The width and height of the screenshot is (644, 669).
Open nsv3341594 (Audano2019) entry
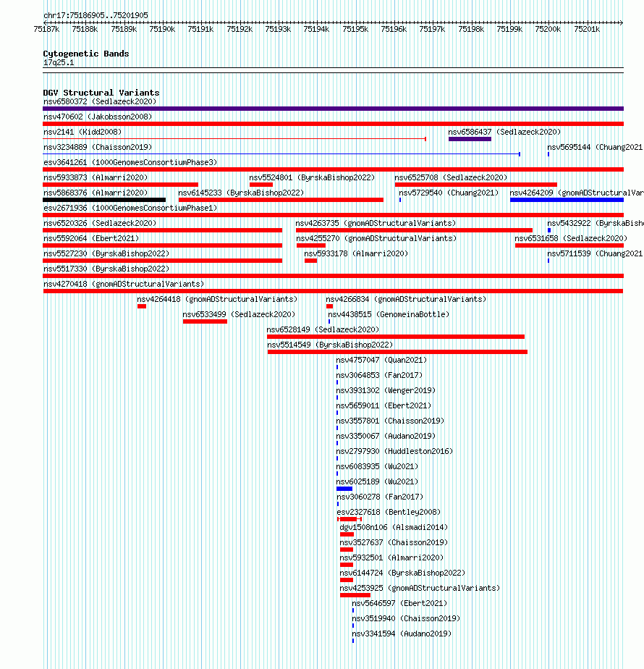click(x=402, y=634)
